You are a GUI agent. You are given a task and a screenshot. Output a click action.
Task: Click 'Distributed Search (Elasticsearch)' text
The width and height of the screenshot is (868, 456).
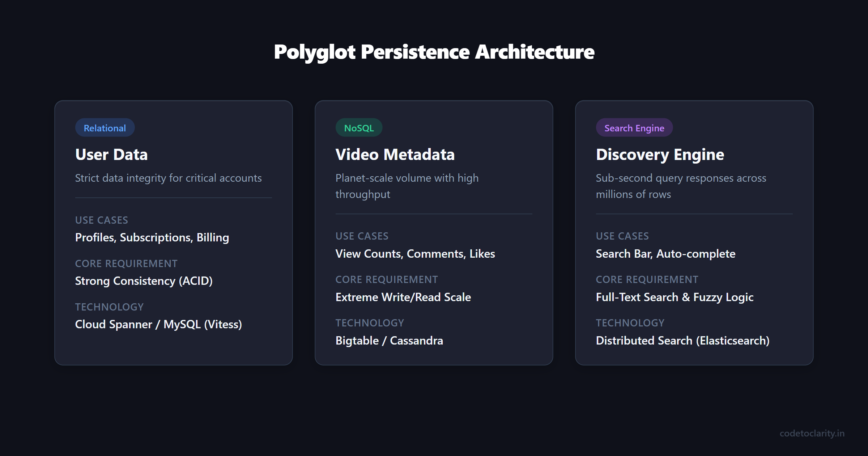682,341
